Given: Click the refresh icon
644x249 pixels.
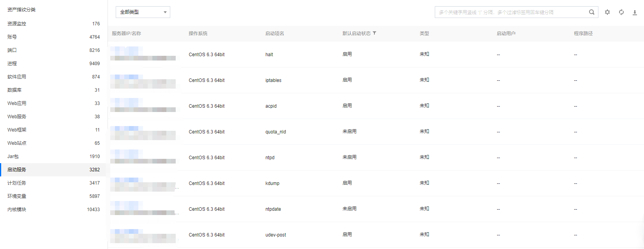Looking at the screenshot, I should click(x=621, y=12).
